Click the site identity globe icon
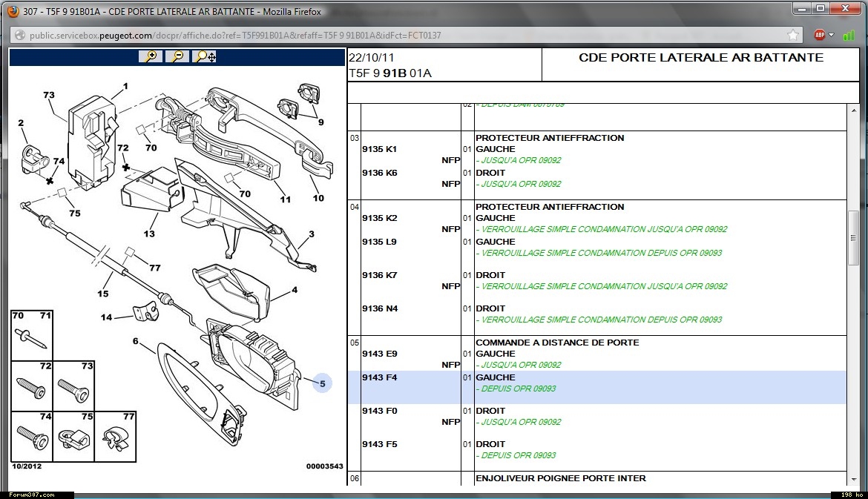This screenshot has width=868, height=499. coord(19,35)
